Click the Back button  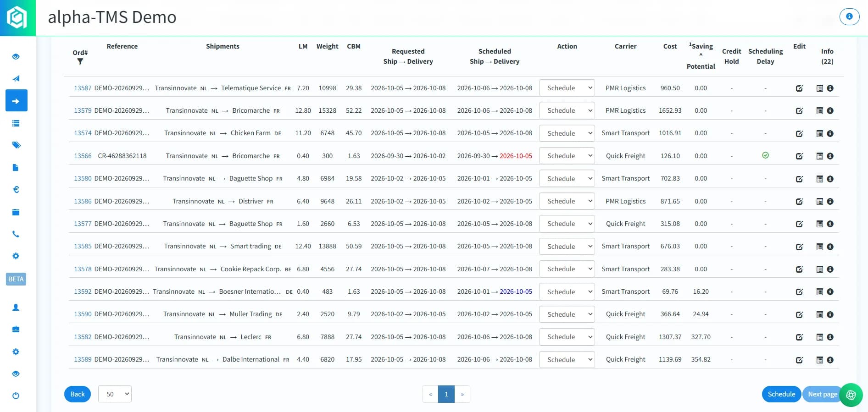point(78,394)
